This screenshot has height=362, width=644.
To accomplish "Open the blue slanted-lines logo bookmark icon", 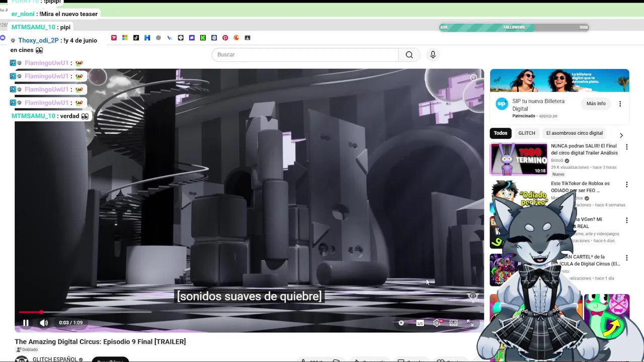I will click(170, 38).
